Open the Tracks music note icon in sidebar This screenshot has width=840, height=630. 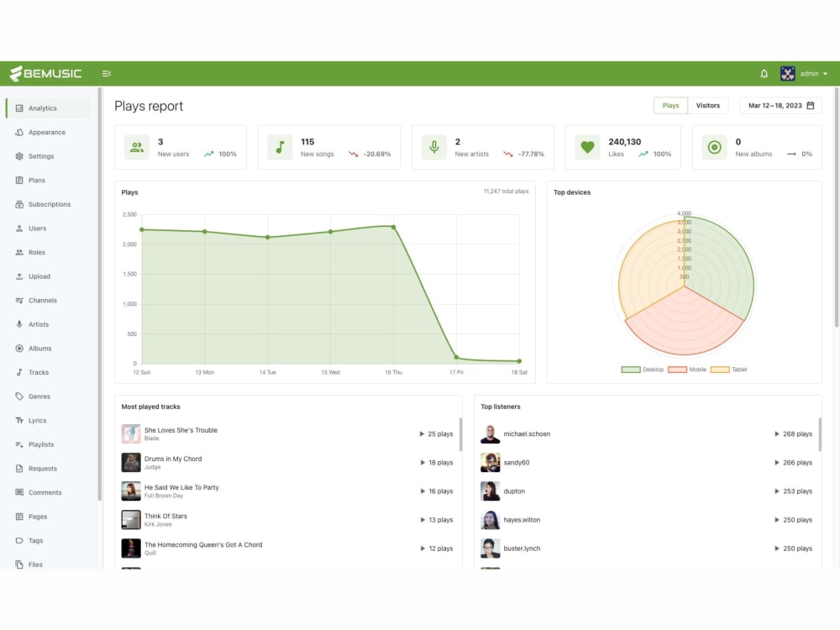(x=19, y=372)
